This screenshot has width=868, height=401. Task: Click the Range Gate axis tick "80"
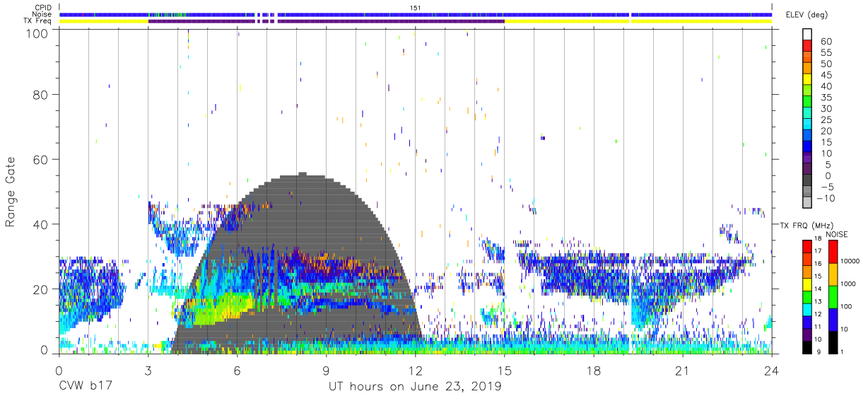coord(41,94)
